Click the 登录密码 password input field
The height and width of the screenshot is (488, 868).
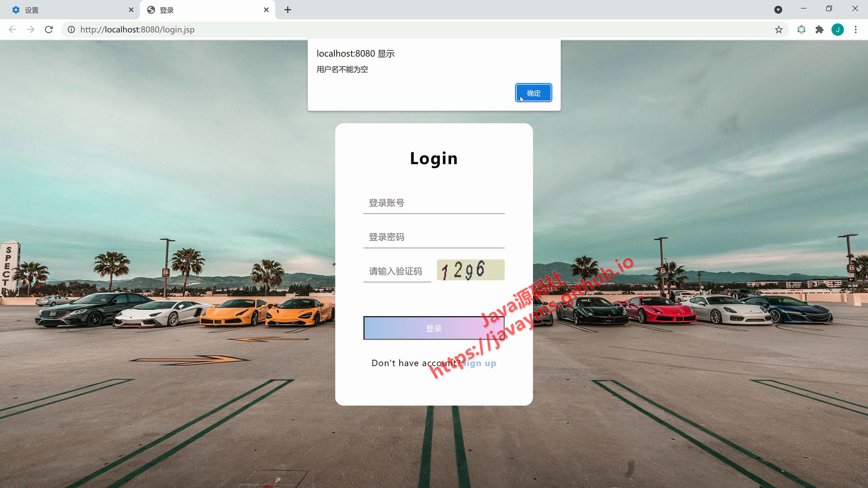[x=434, y=237]
